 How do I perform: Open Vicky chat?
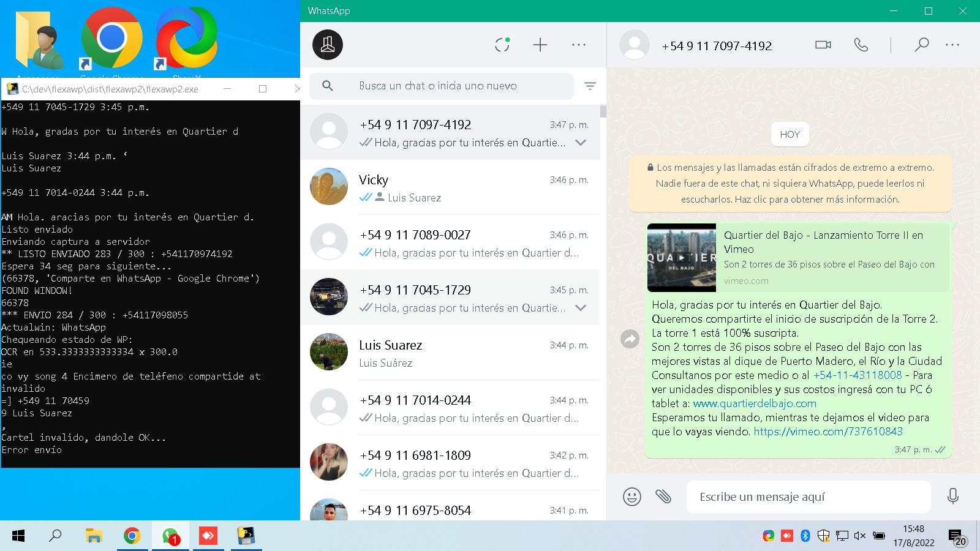click(x=450, y=187)
